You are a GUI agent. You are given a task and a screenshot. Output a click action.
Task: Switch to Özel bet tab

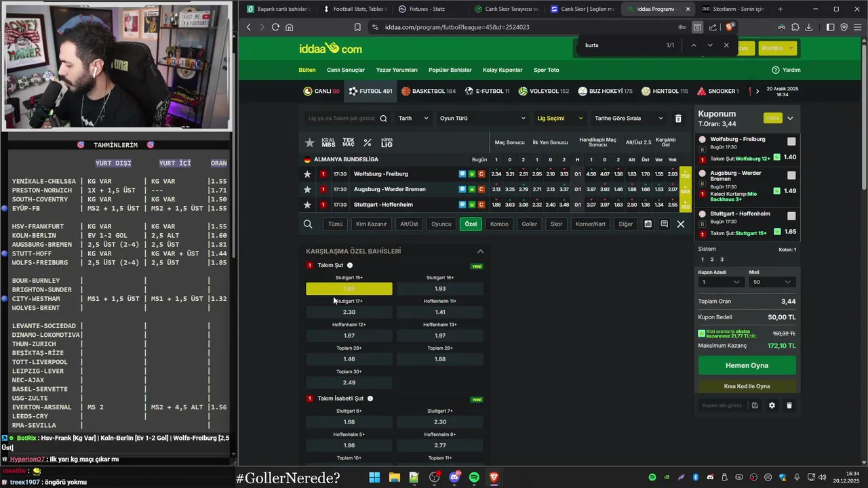tap(471, 224)
